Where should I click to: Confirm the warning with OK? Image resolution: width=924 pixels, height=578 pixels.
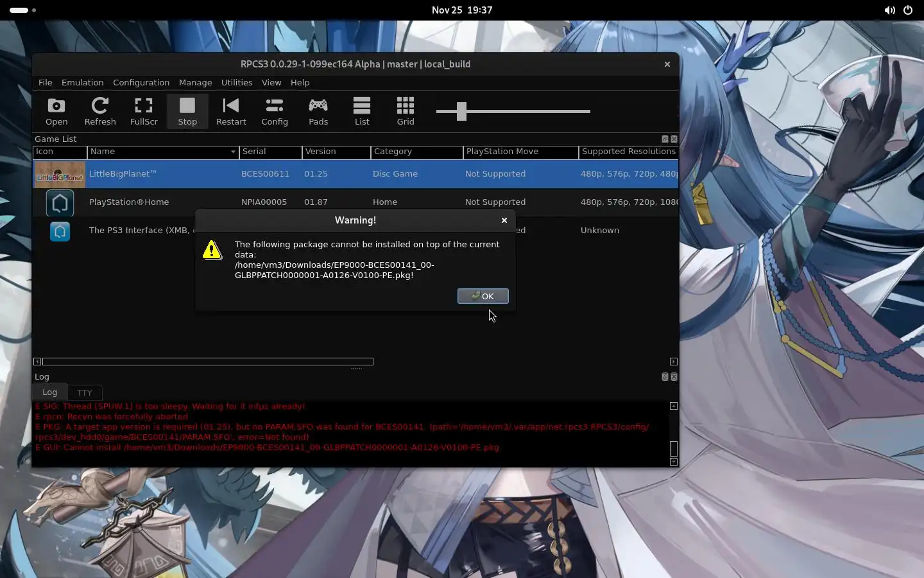coord(483,296)
